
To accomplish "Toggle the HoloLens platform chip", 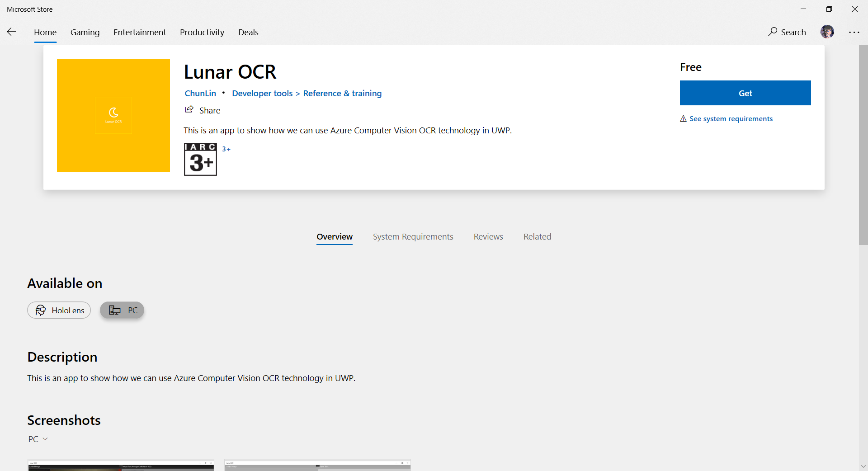I will [x=59, y=310].
